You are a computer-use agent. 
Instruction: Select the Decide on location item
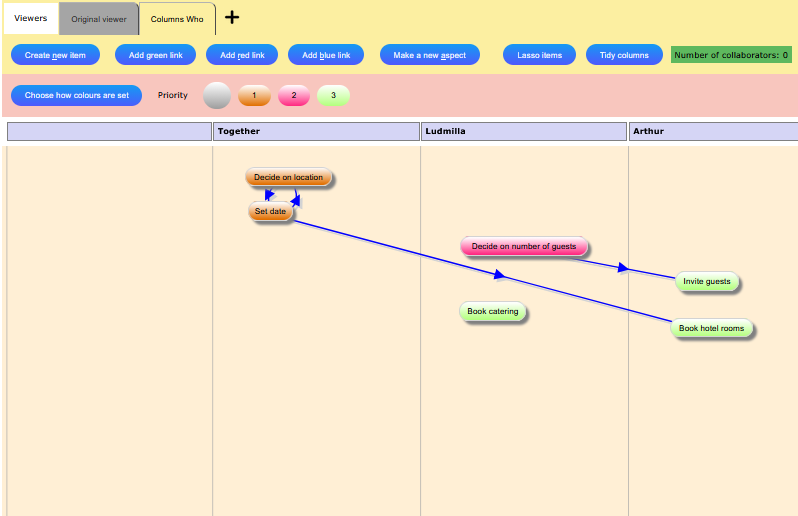coord(289,177)
